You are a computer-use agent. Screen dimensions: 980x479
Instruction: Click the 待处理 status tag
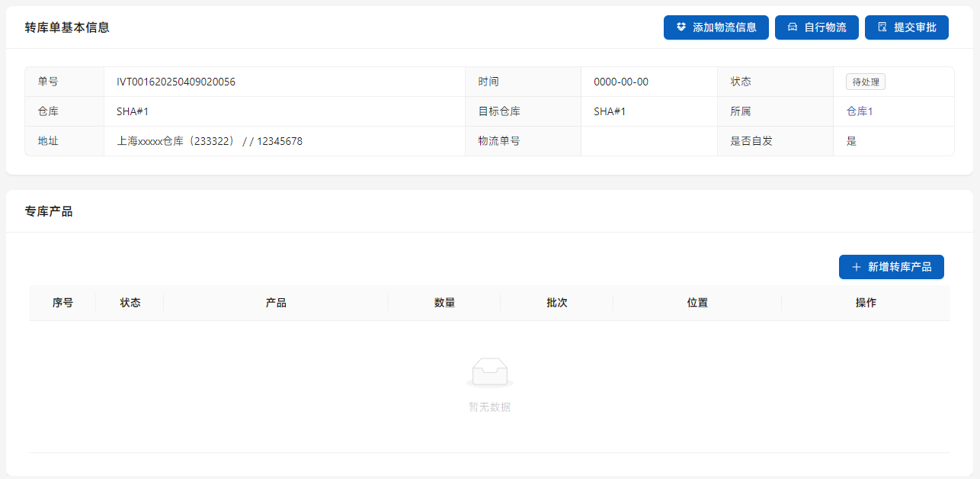(x=865, y=82)
